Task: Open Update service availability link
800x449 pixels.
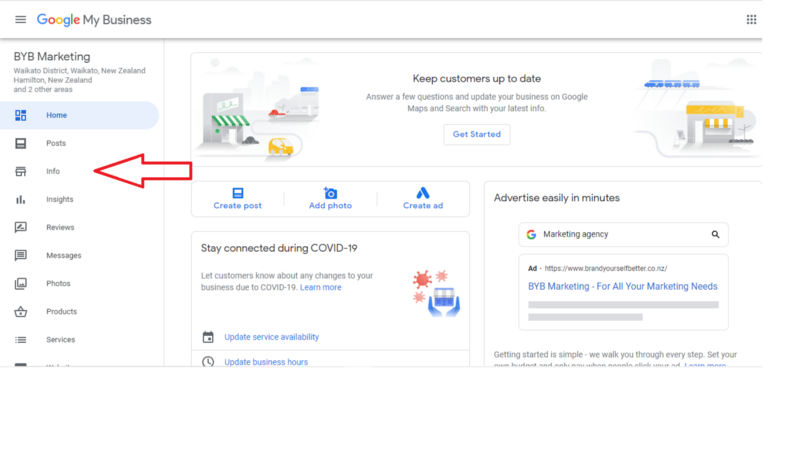Action: click(271, 337)
